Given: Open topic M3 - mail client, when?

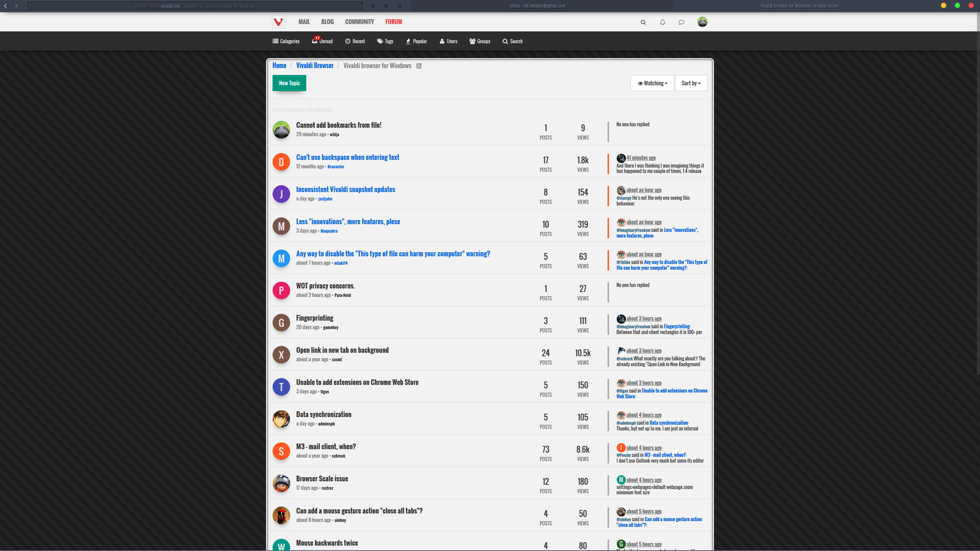Looking at the screenshot, I should (x=326, y=447).
